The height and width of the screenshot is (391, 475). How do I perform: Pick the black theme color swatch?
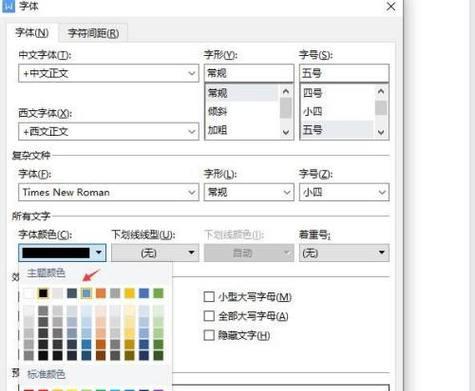tap(43, 293)
